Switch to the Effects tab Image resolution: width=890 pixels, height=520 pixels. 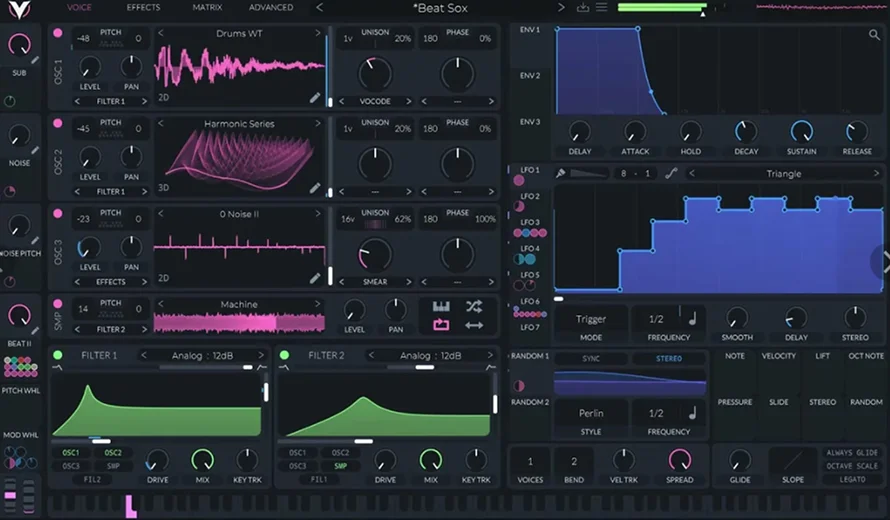coord(143,8)
